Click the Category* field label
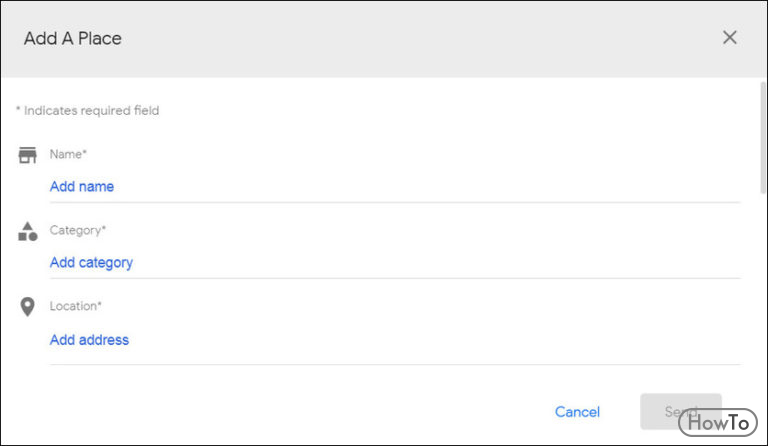The width and height of the screenshot is (768, 446). click(77, 230)
